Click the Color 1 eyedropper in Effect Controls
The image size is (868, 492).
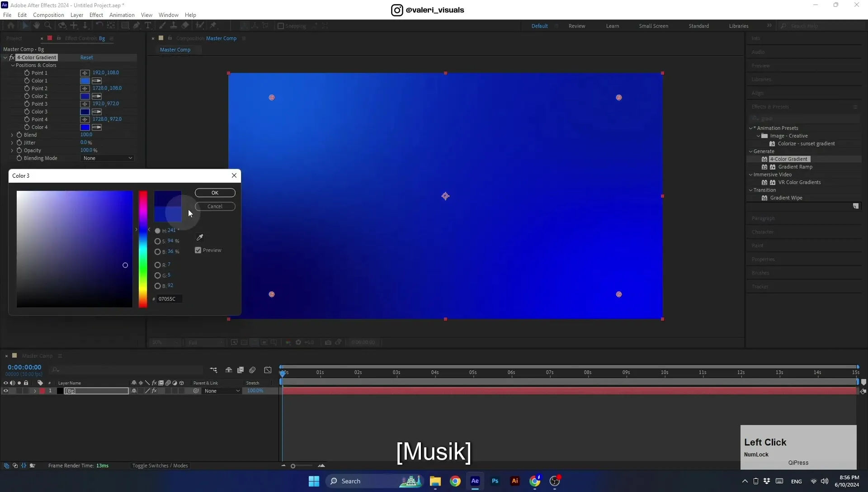click(x=97, y=80)
